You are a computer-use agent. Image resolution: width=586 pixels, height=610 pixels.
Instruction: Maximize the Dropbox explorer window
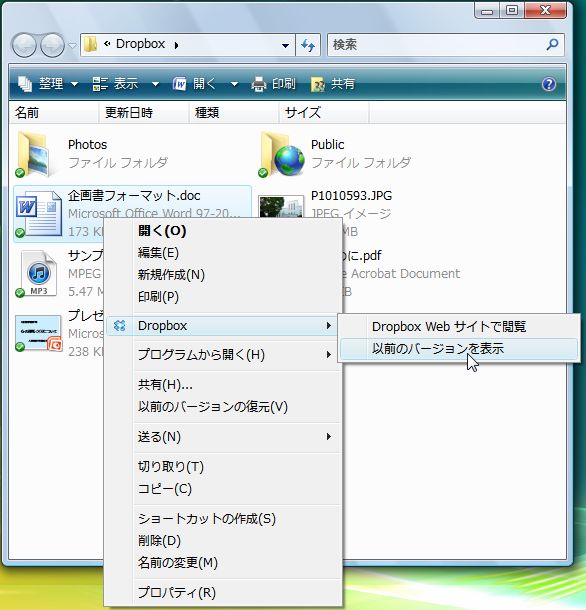coord(512,10)
